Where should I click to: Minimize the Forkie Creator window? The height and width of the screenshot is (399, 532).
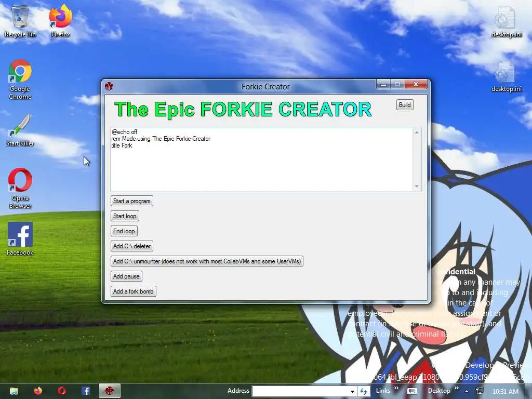(x=383, y=85)
